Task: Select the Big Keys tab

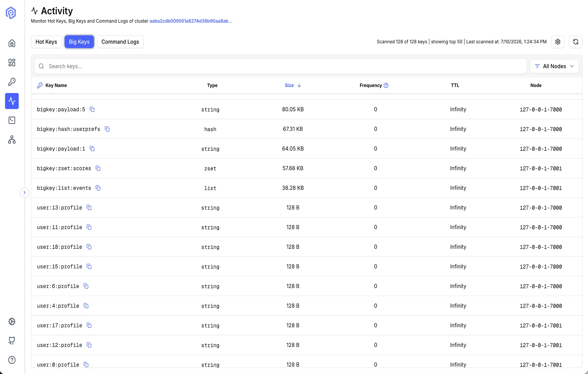Action: tap(79, 42)
